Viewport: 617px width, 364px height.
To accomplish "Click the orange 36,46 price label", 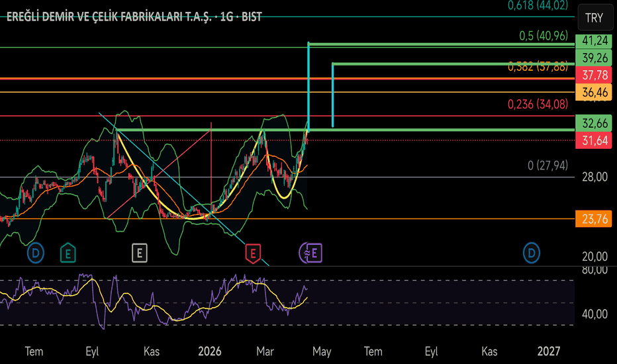I will click(594, 92).
